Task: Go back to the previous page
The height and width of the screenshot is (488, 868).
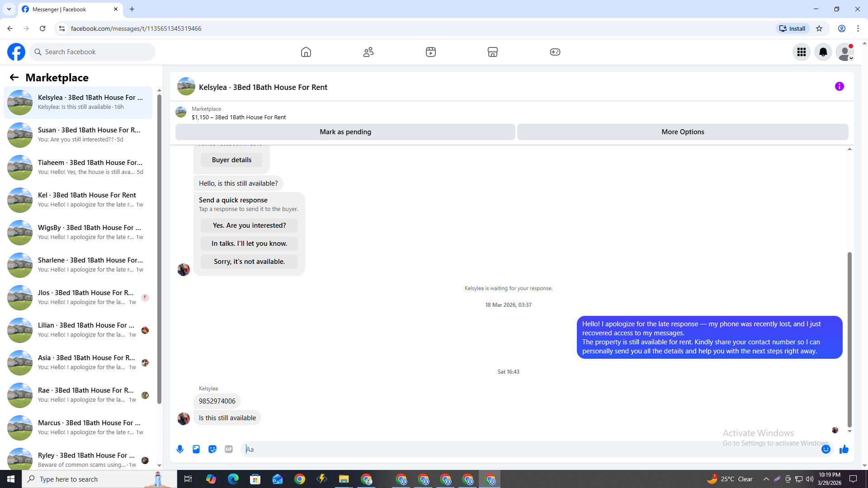Action: pos(10,28)
